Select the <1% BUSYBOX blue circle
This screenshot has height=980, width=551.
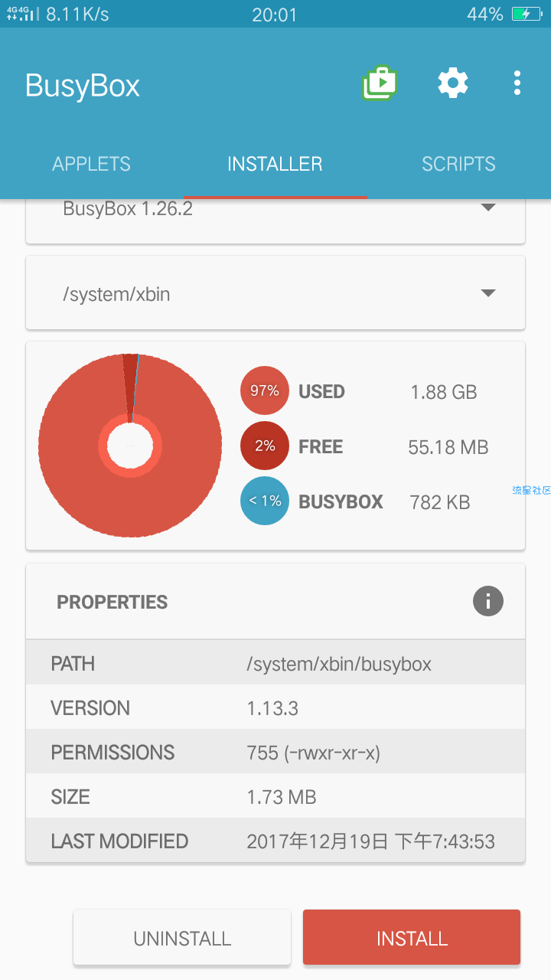click(265, 501)
